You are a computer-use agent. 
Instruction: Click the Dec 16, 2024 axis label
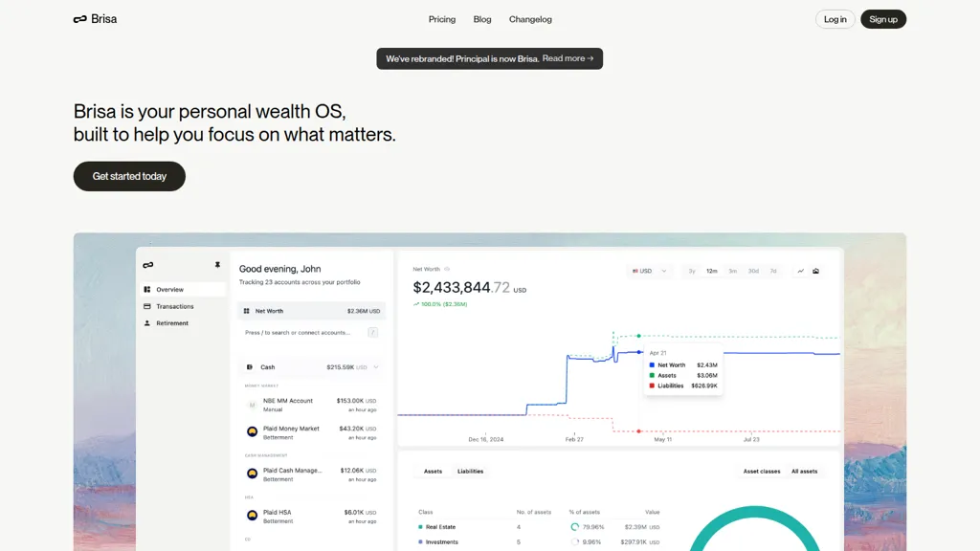[485, 439]
